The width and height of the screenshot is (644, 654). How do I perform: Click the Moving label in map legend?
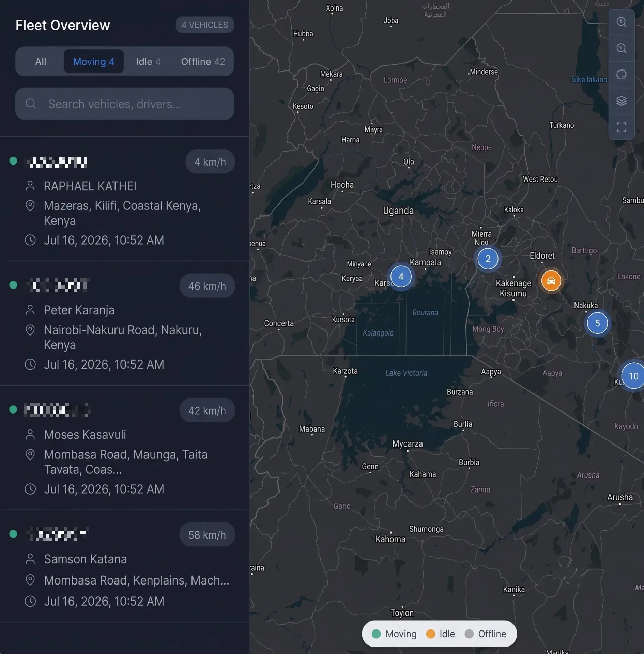pos(401,634)
